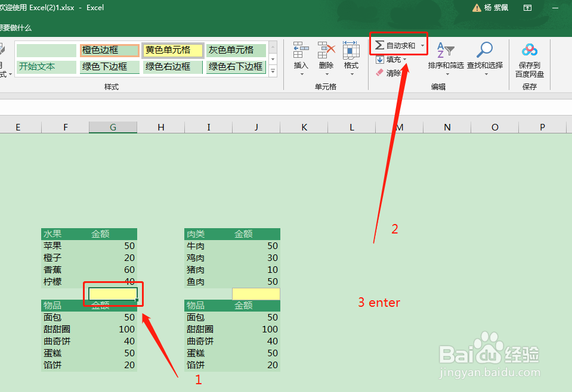Select the 绿色下边框 style option
Viewport: 572px width, 392px height.
[110, 67]
